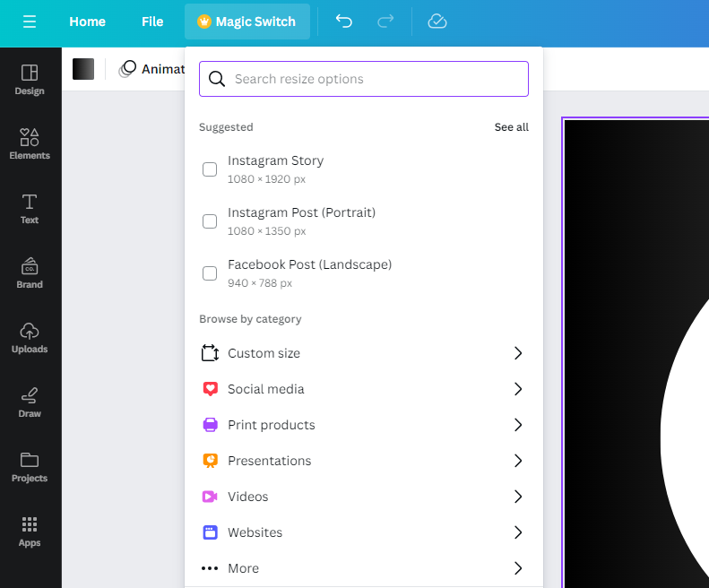The image size is (709, 588).
Task: Open the Animate button
Action: (151, 69)
